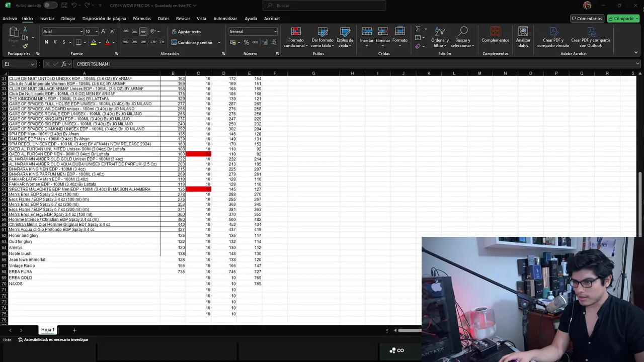Center cell text horizontally
The image size is (644, 362).
tap(134, 42)
